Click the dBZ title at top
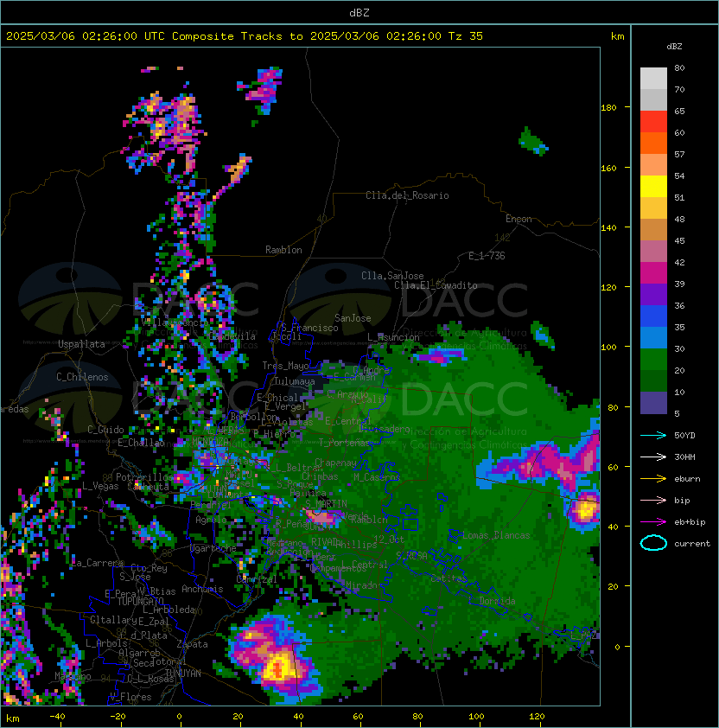Image resolution: width=719 pixels, height=728 pixels. pyautogui.click(x=359, y=12)
